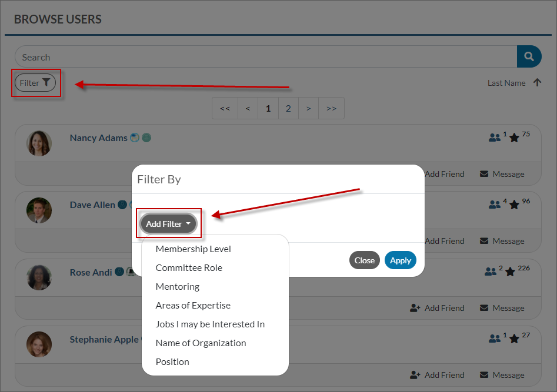This screenshot has height=392, width=557.
Task: Click the magnifying glass search button
Action: click(x=529, y=57)
